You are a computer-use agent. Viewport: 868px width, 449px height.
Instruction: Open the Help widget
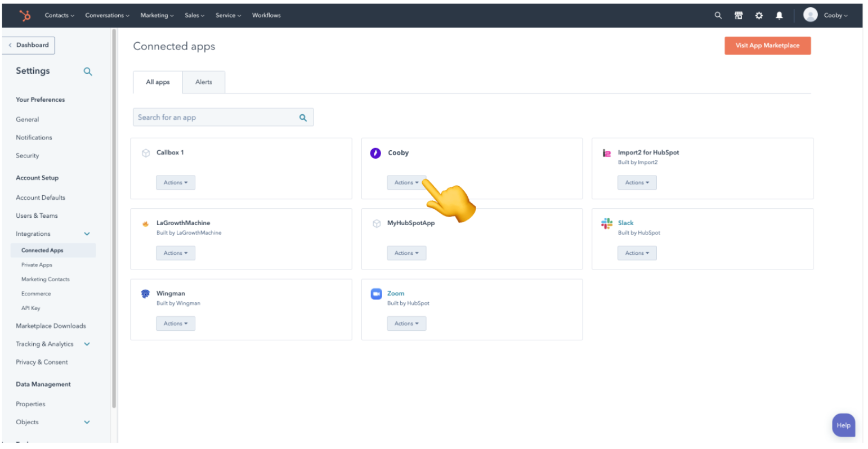point(843,425)
